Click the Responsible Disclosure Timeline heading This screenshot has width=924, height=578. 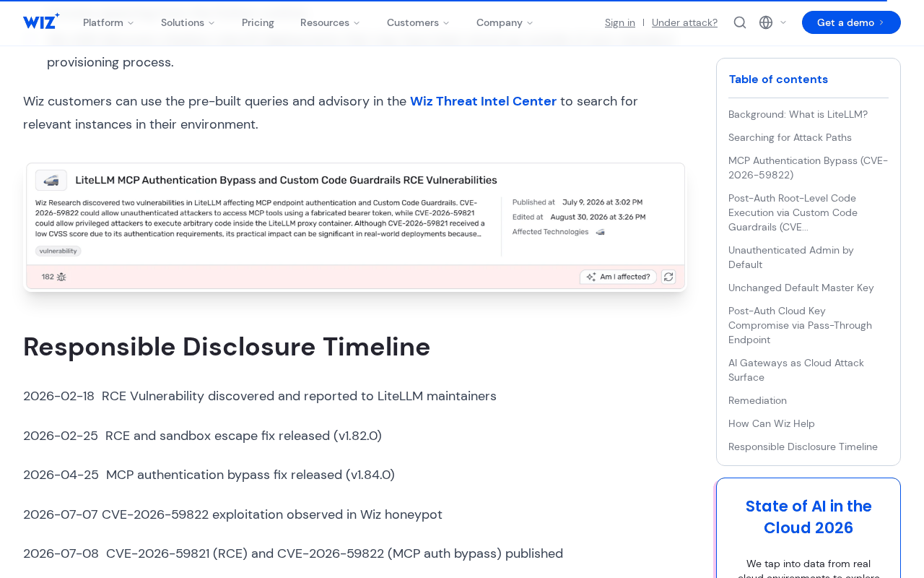(x=227, y=347)
